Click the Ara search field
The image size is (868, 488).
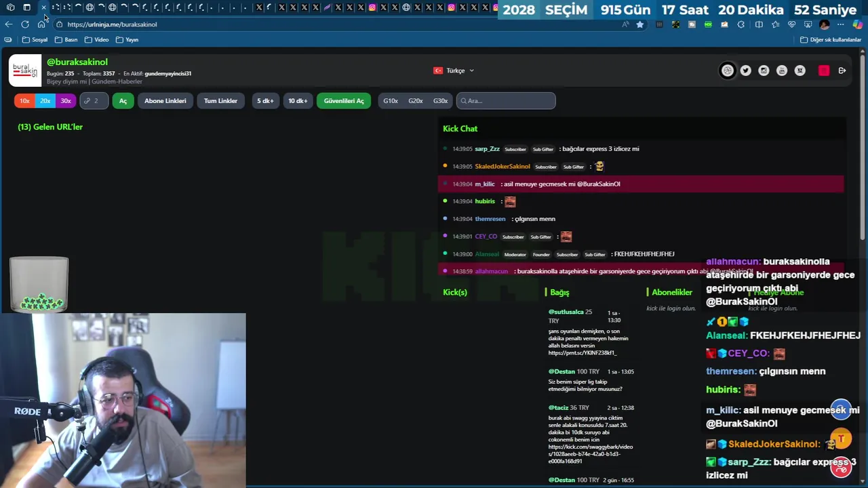506,101
